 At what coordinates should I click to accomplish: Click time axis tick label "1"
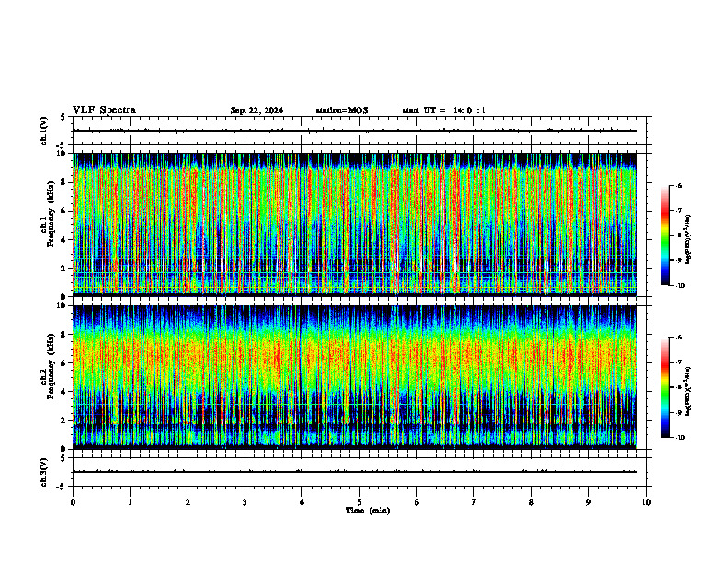click(x=131, y=502)
